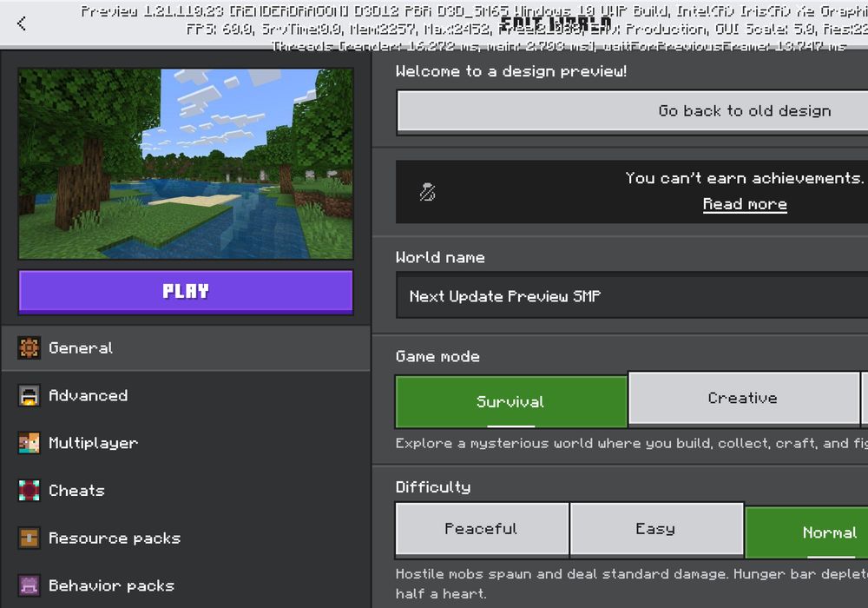This screenshot has width=868, height=608.
Task: Open the Cheats tab
Action: [186, 491]
